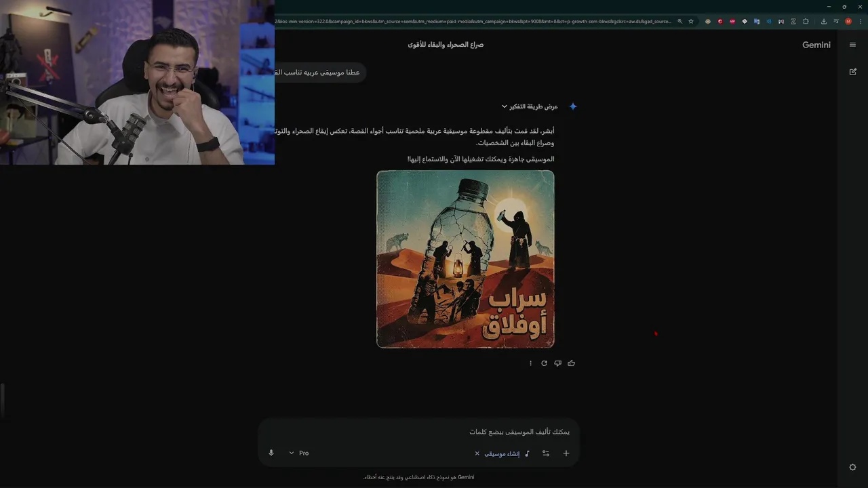Open the Gemini main menu hamburger icon
The height and width of the screenshot is (488, 868).
point(852,45)
